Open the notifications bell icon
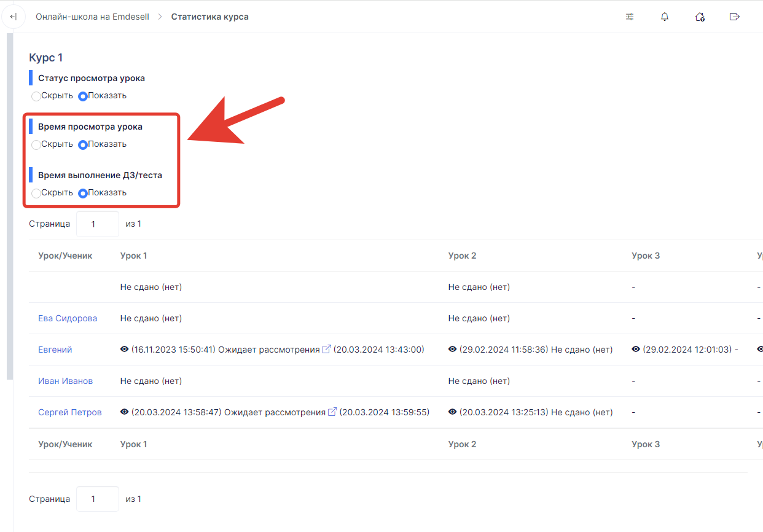Image resolution: width=763 pixels, height=532 pixels. click(665, 17)
